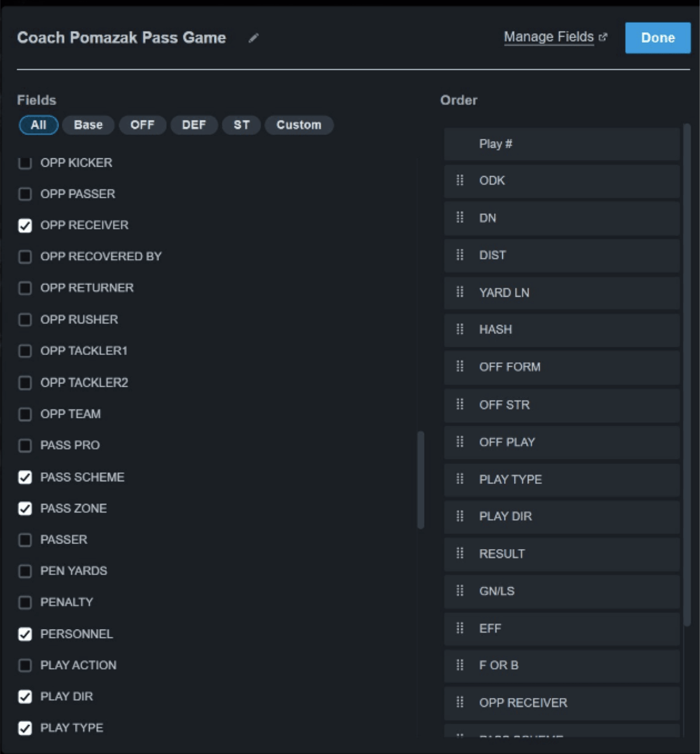Click the drag handle beside YARD LN
This screenshot has height=754, width=700.
click(x=460, y=292)
